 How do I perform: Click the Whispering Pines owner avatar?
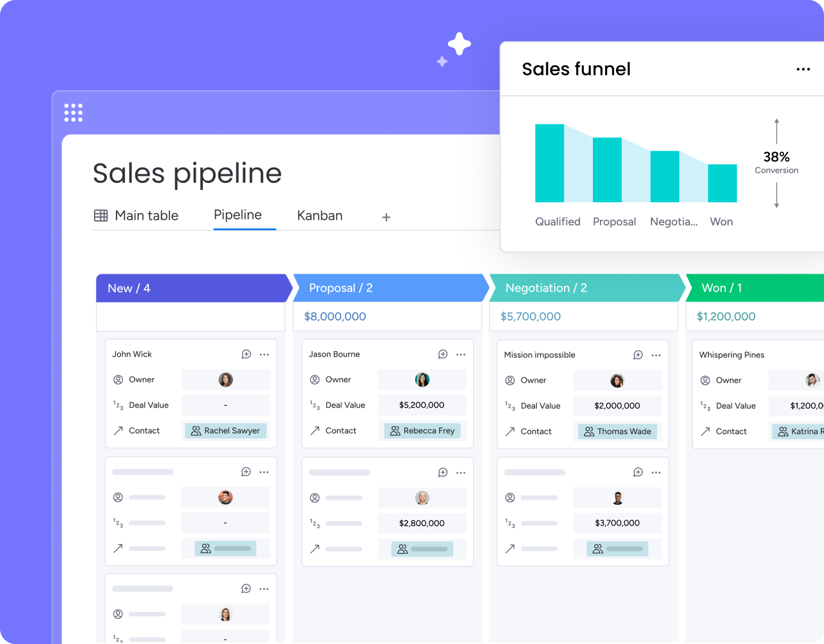pyautogui.click(x=812, y=381)
